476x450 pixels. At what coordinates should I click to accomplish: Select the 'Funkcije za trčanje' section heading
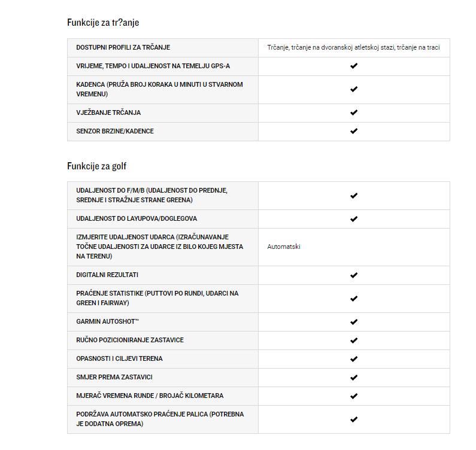point(103,23)
